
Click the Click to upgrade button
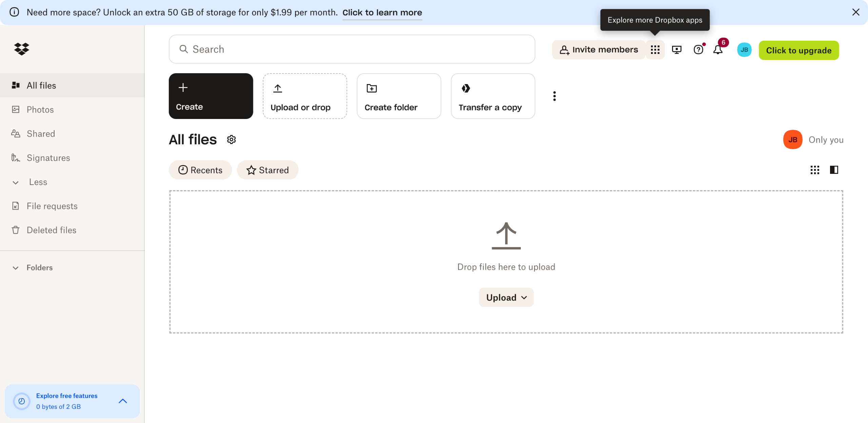tap(798, 50)
